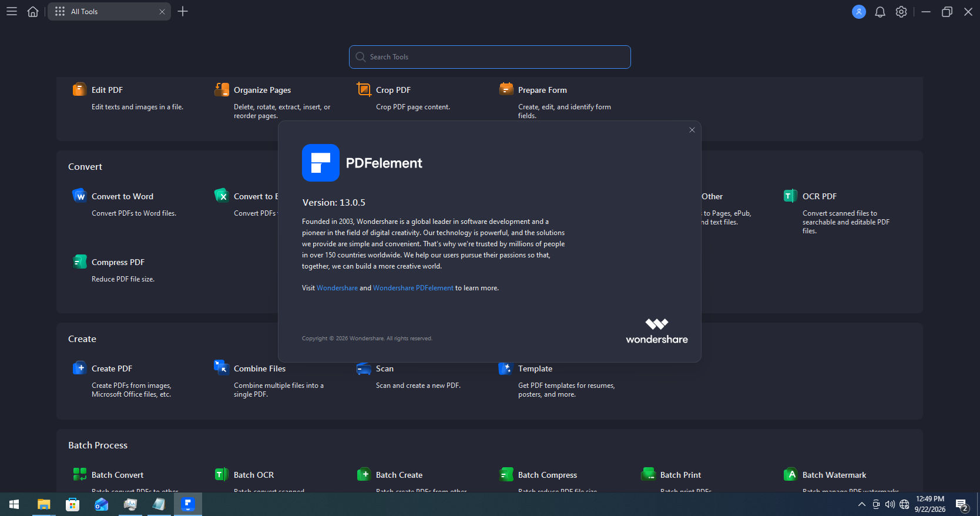The height and width of the screenshot is (516, 980).
Task: Click the Template title text
Action: click(535, 368)
